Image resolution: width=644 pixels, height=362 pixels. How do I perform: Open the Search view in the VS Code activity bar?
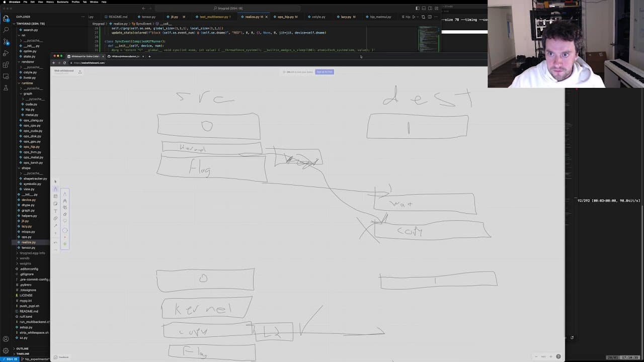[6, 30]
